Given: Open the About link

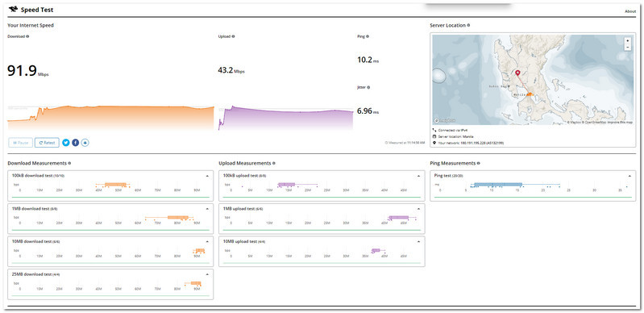Looking at the screenshot, I should pos(630,11).
